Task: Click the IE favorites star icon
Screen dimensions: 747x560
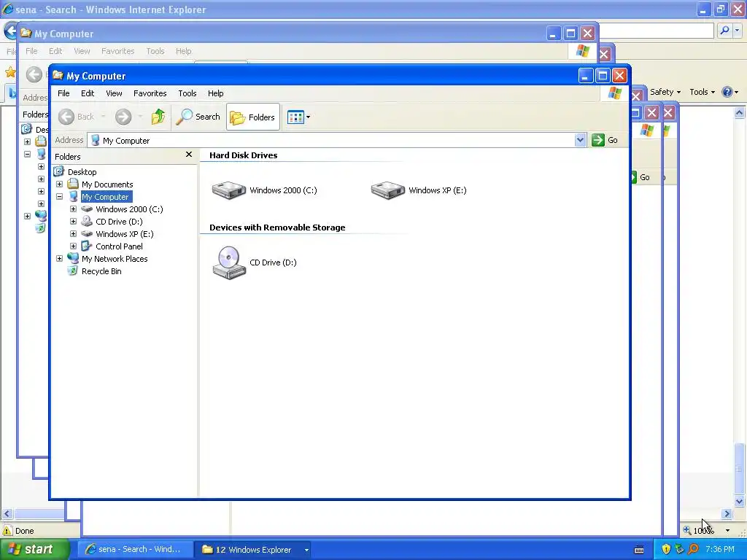Action: point(9,72)
